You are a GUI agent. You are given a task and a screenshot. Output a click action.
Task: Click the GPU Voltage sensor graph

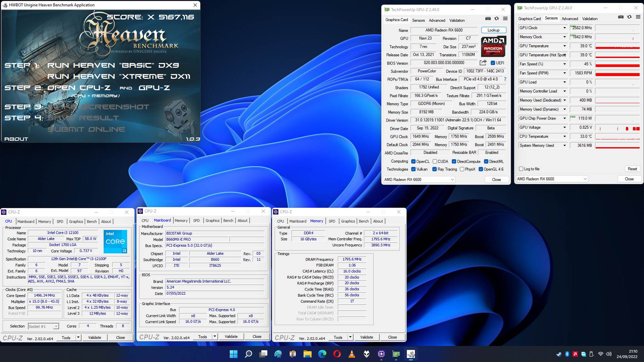click(618, 127)
